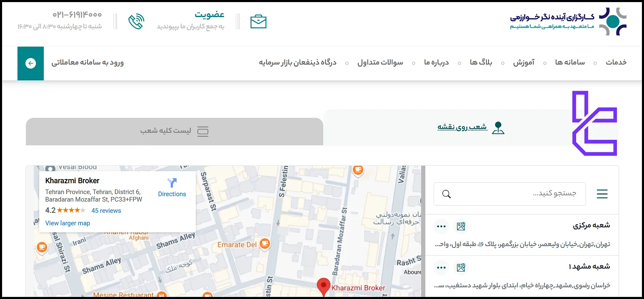Click the teal arrow beside ورود به سامانه معاملاتی

[x=30, y=63]
